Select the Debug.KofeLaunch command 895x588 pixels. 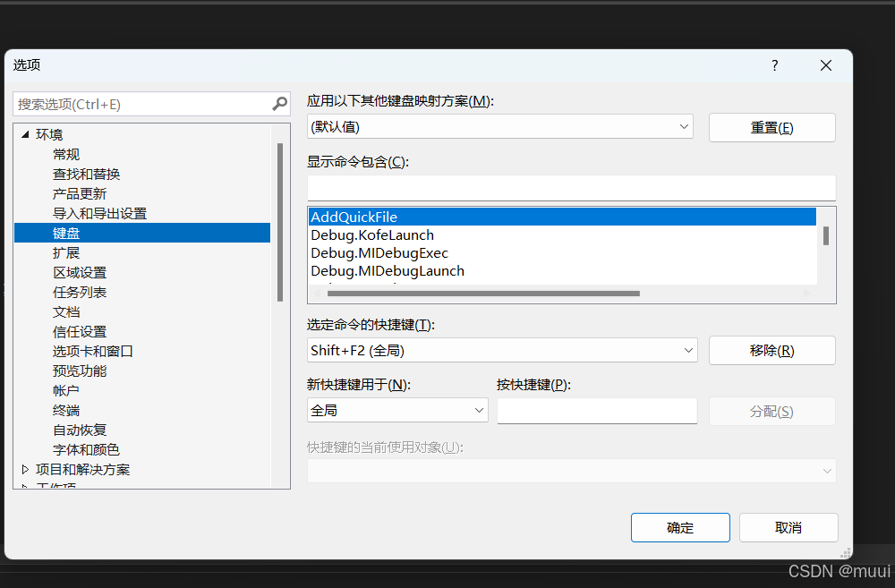coord(562,235)
